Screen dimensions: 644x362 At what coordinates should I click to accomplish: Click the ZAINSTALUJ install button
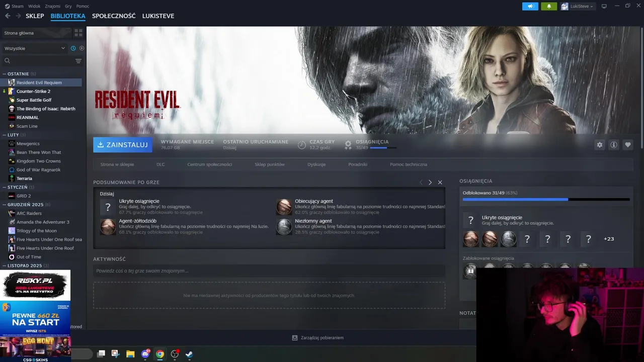pyautogui.click(x=123, y=145)
